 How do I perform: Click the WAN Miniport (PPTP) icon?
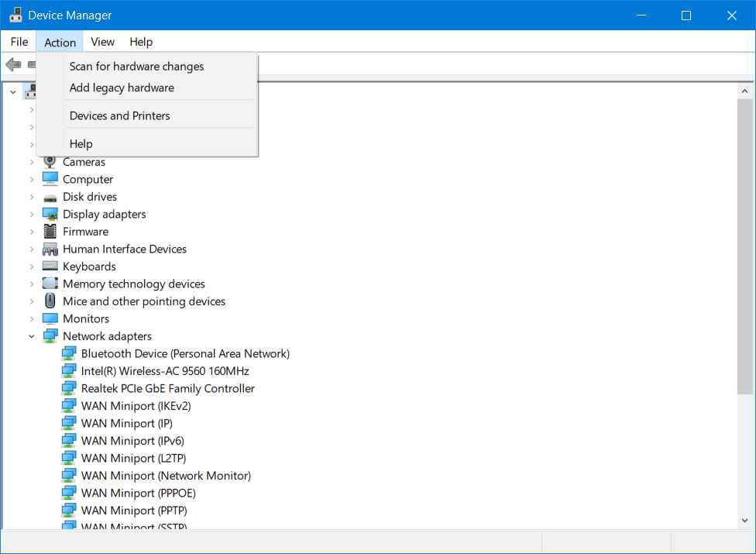[x=68, y=510]
